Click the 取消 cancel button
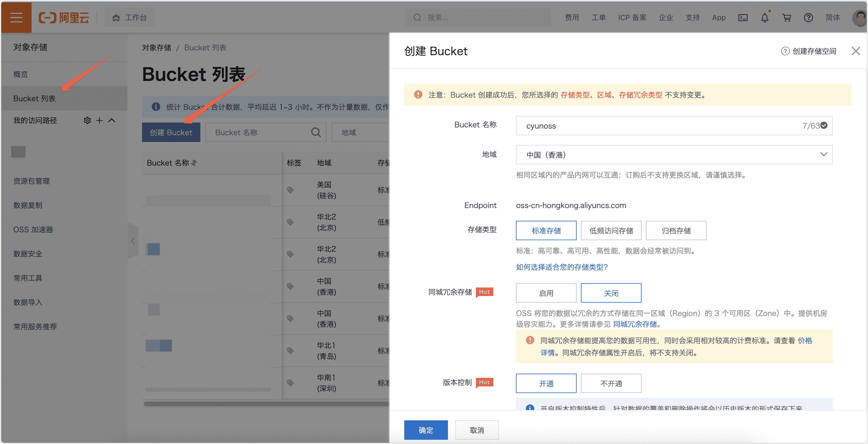The height and width of the screenshot is (444, 868). (477, 430)
